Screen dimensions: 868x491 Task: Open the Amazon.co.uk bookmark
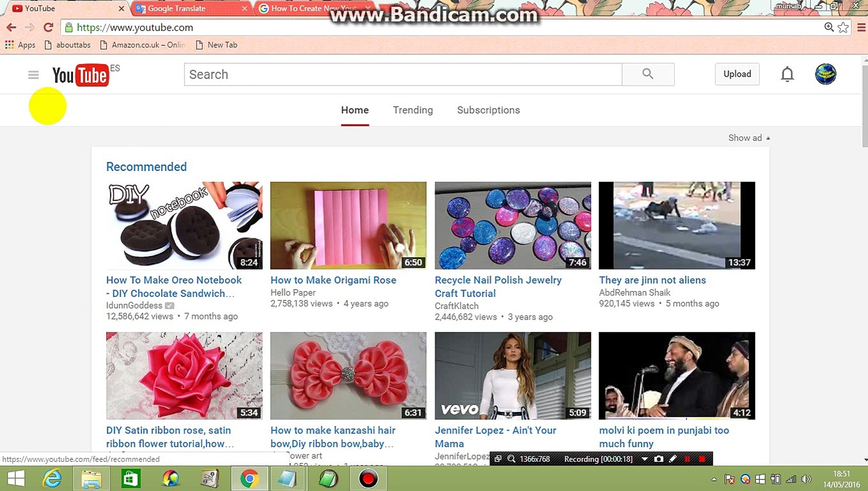click(143, 45)
